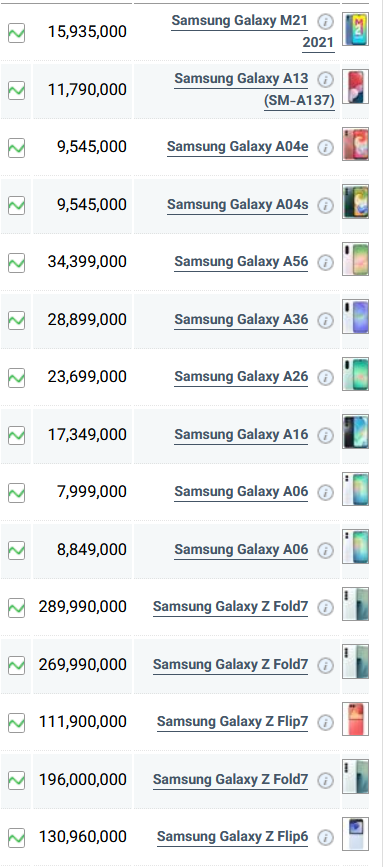Click chart icon in the 130,960,000 row
The image size is (388, 867).
tap(17, 838)
